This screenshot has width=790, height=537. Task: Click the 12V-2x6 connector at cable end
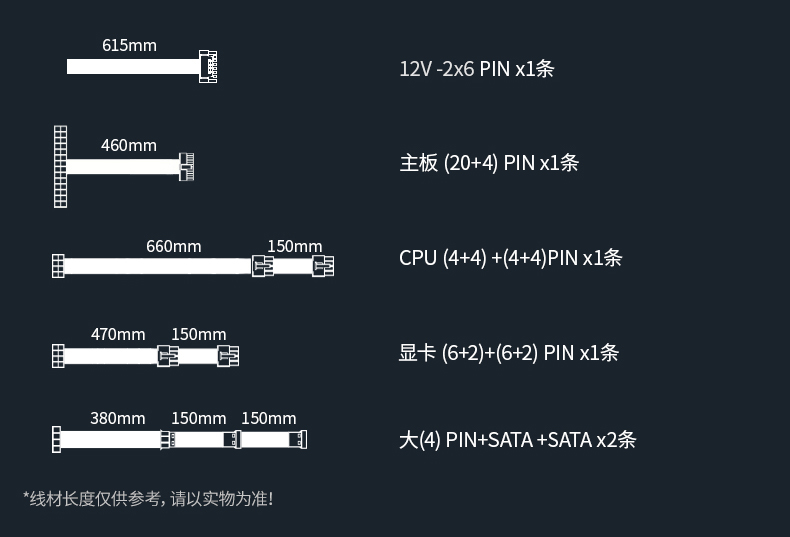(208, 66)
